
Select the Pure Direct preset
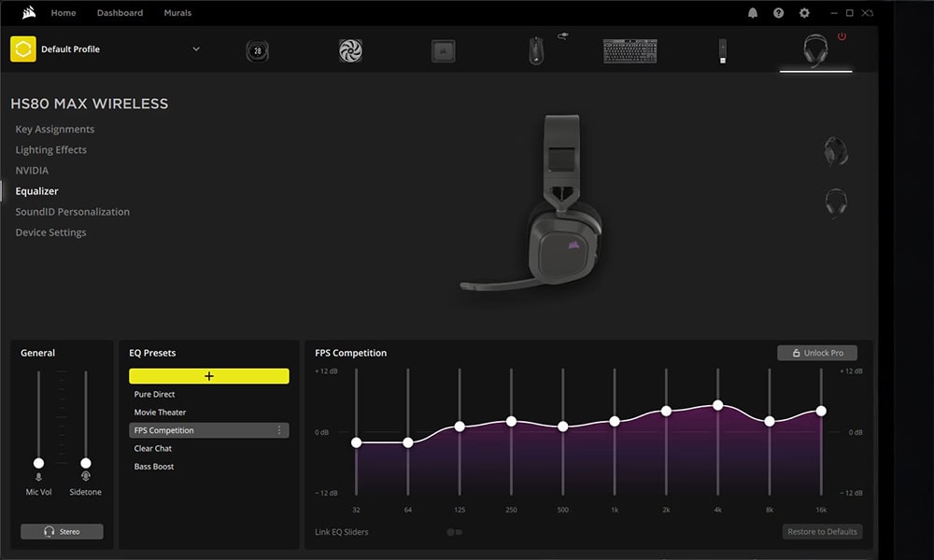tap(154, 394)
